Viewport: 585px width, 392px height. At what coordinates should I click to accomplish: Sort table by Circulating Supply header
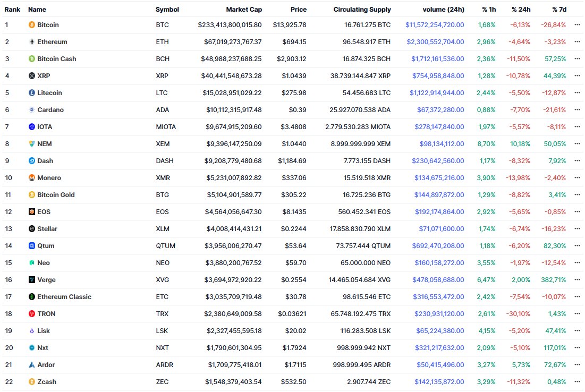pos(362,10)
